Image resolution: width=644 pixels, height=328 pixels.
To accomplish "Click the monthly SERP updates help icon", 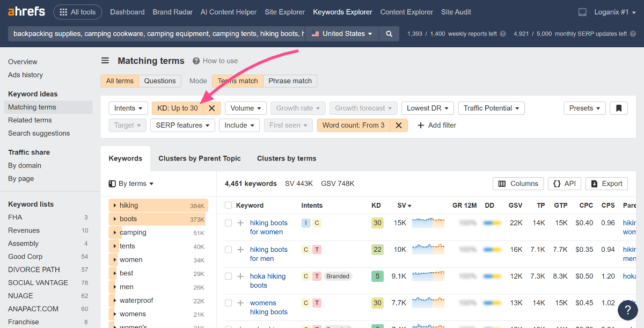I will click(x=633, y=34).
